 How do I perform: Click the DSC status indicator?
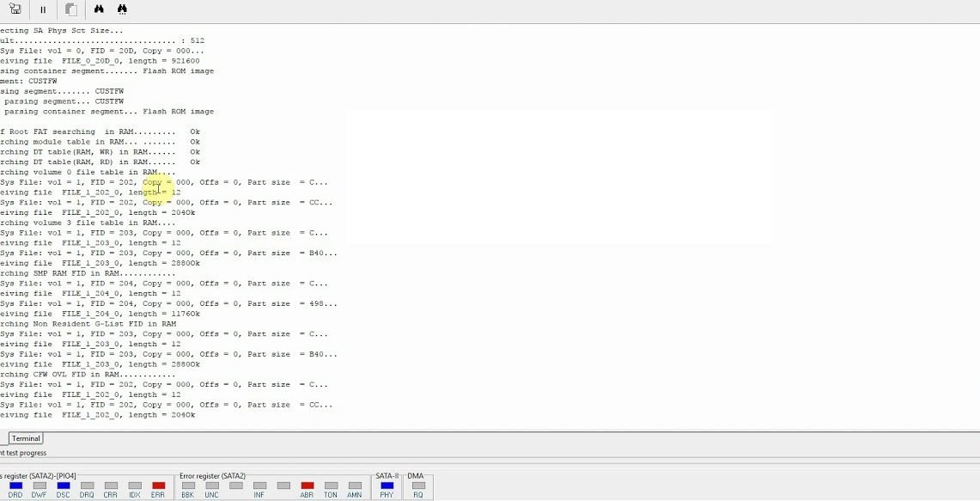coord(64,486)
